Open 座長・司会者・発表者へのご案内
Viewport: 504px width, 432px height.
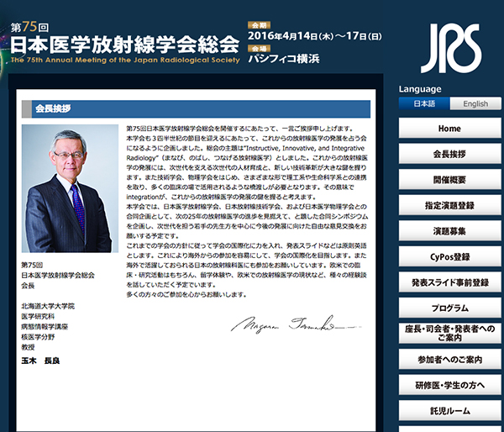coord(449,334)
